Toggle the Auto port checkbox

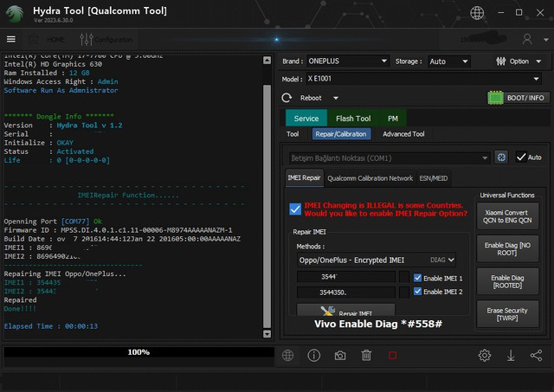(x=521, y=157)
